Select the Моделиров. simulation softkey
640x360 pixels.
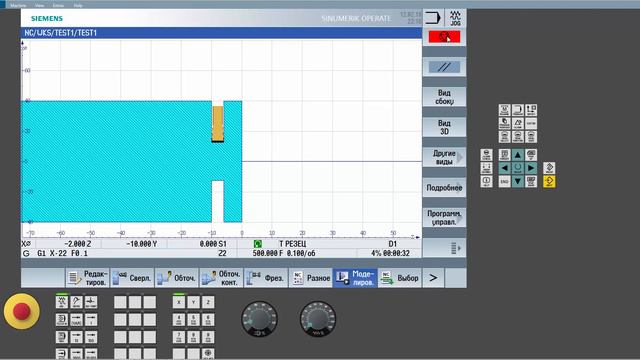pos(355,278)
